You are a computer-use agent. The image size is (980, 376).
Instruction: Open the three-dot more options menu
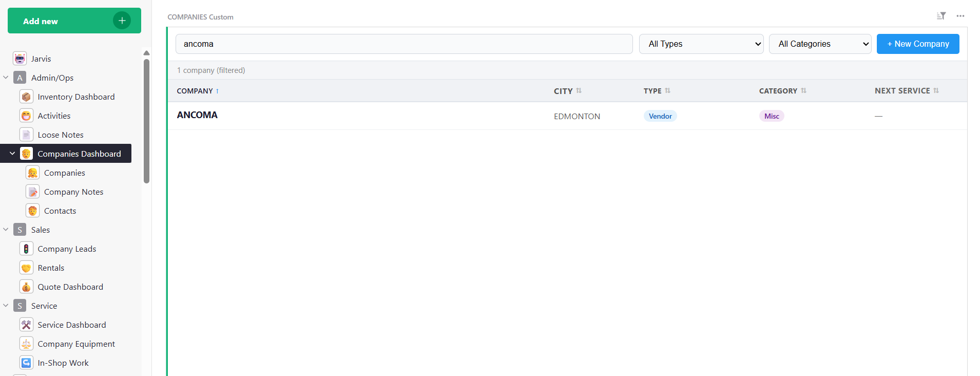coord(960,16)
